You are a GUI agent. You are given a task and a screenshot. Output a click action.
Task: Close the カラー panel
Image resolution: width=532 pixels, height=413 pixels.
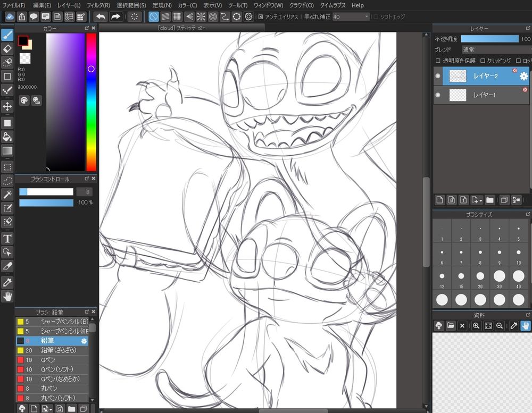pyautogui.click(x=94, y=28)
